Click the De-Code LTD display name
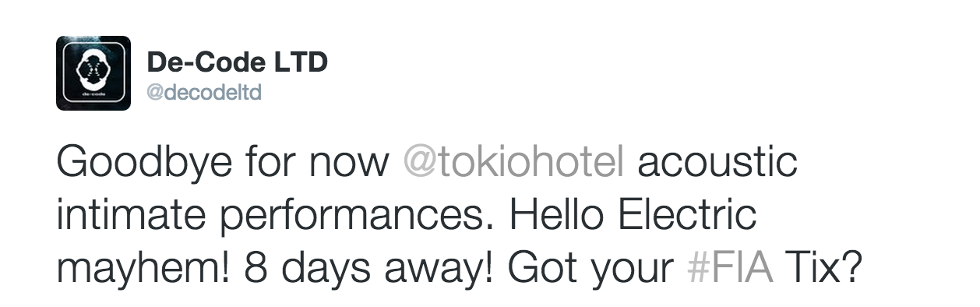This screenshot has width=980, height=307. point(237,63)
